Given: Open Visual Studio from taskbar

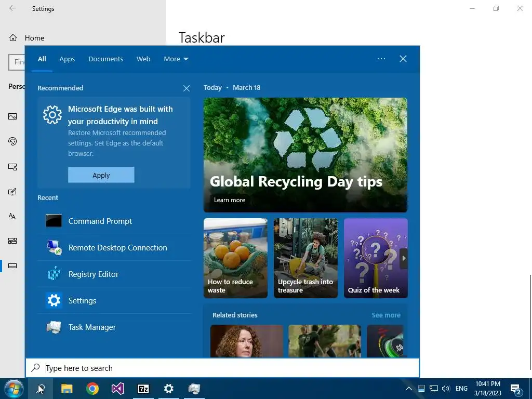Looking at the screenshot, I should (x=118, y=389).
